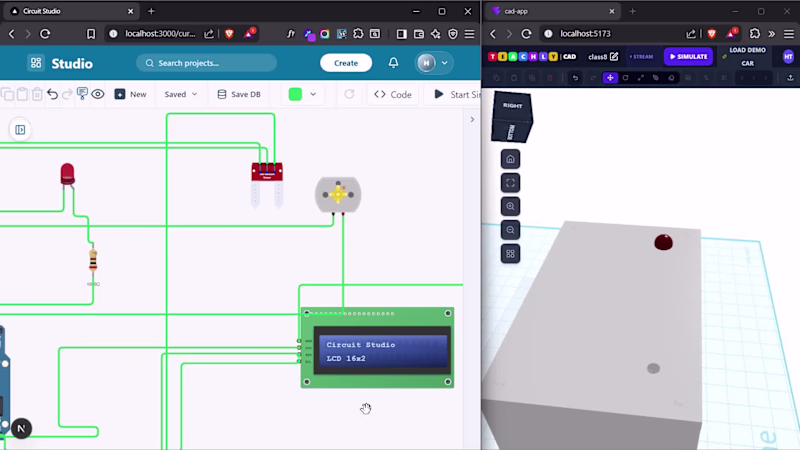Click the paste clipboard icon
The image size is (800, 450).
pyautogui.click(x=22, y=94)
